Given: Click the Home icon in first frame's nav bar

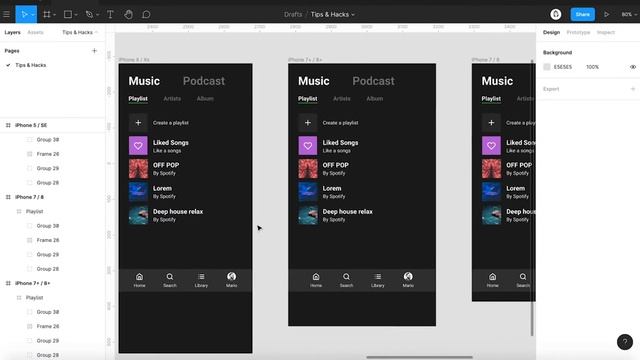Looking at the screenshot, I should coord(139,277).
